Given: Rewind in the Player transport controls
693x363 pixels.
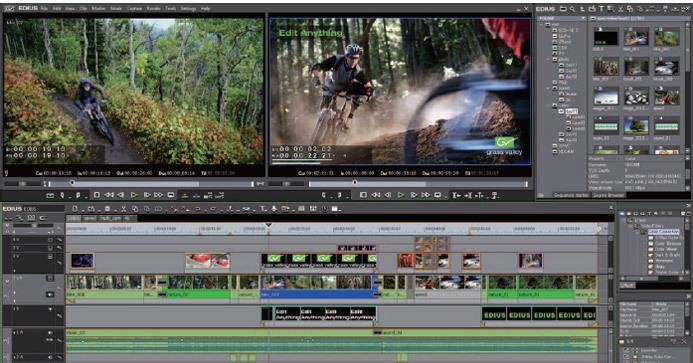Looking at the screenshot, I should (109, 195).
